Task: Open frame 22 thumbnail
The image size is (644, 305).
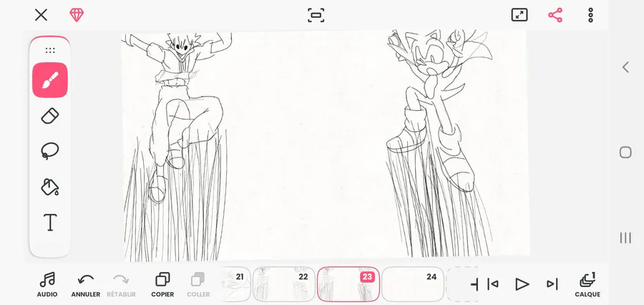Action: click(284, 284)
